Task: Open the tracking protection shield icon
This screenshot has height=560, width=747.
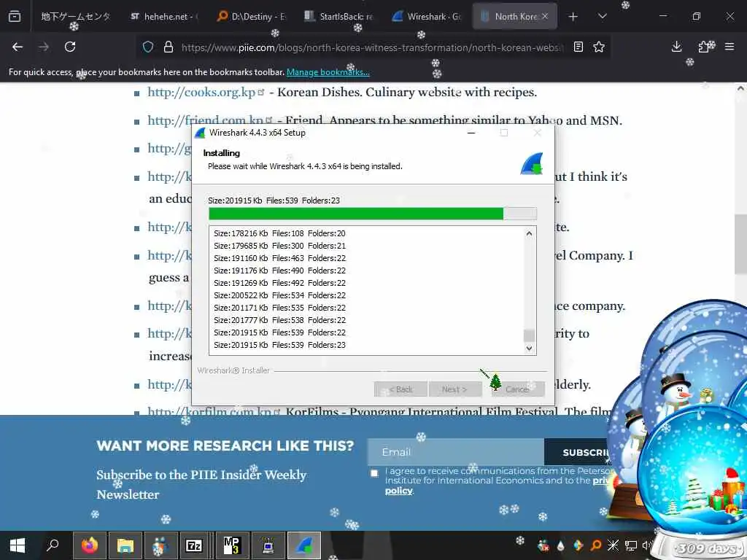Action: pos(148,47)
